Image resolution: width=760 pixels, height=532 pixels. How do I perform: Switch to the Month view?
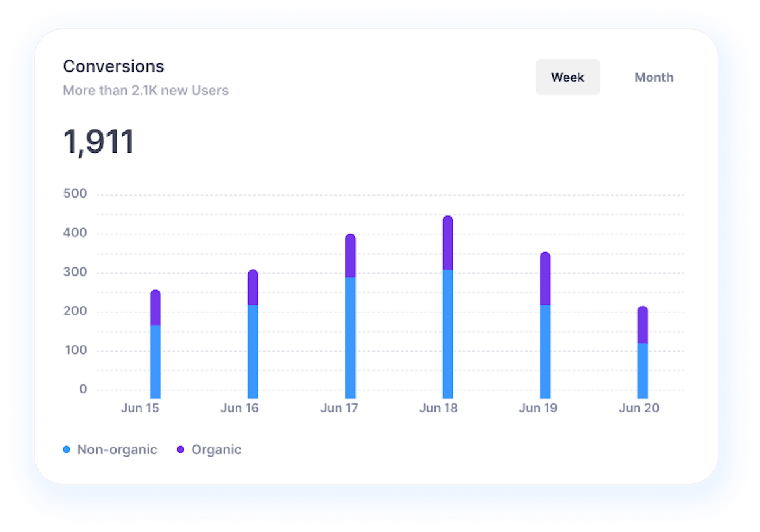tap(654, 77)
